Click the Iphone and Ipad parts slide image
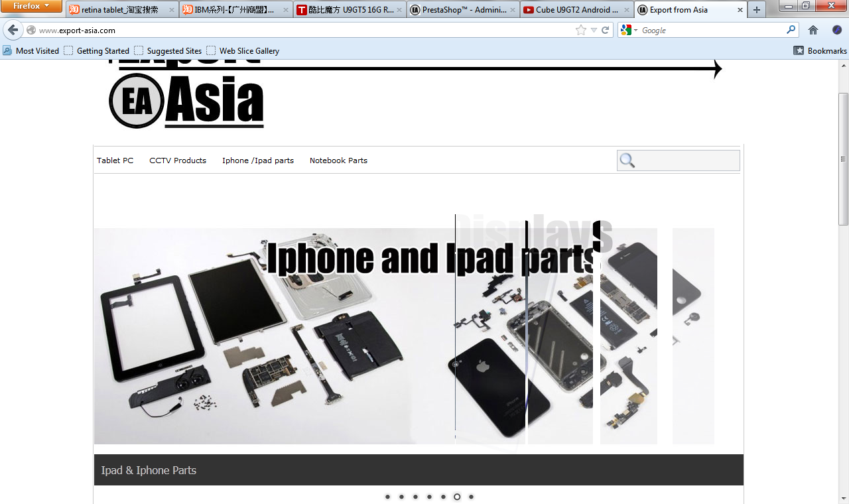The image size is (849, 504). (x=404, y=336)
